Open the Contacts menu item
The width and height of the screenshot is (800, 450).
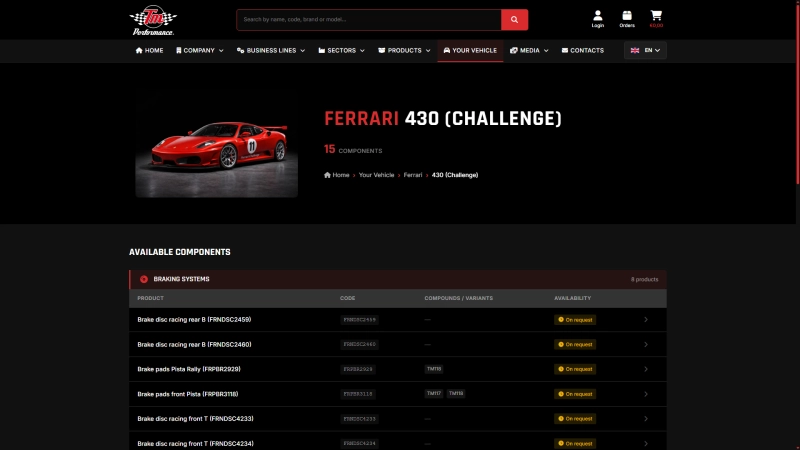(582, 50)
